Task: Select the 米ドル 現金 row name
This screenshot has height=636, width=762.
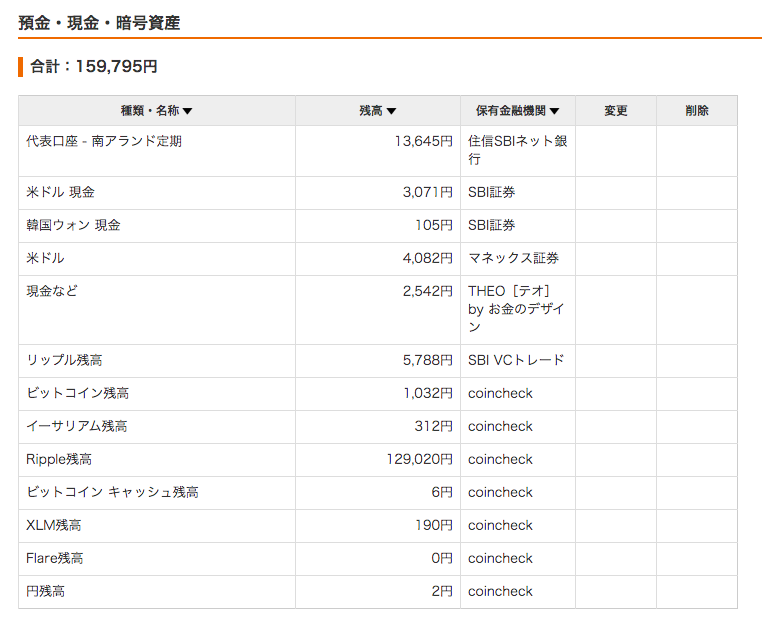Action: 60,192
